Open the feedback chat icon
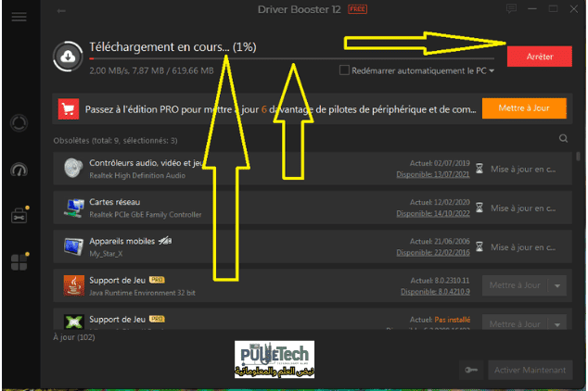The height and width of the screenshot is (391, 588). 511,8
